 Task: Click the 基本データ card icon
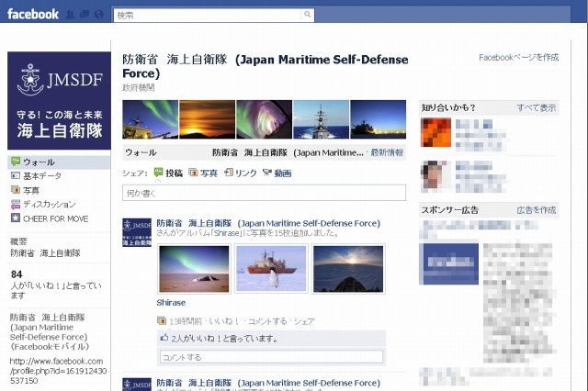(16, 175)
